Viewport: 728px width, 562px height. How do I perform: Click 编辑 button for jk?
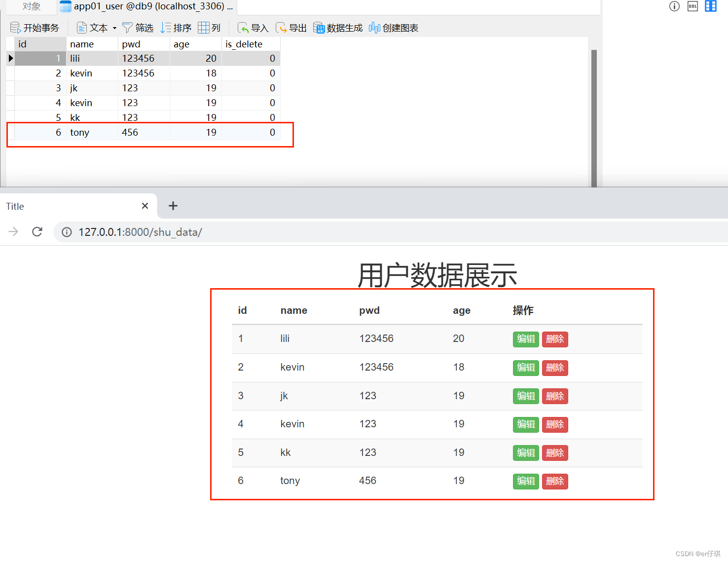click(x=526, y=396)
